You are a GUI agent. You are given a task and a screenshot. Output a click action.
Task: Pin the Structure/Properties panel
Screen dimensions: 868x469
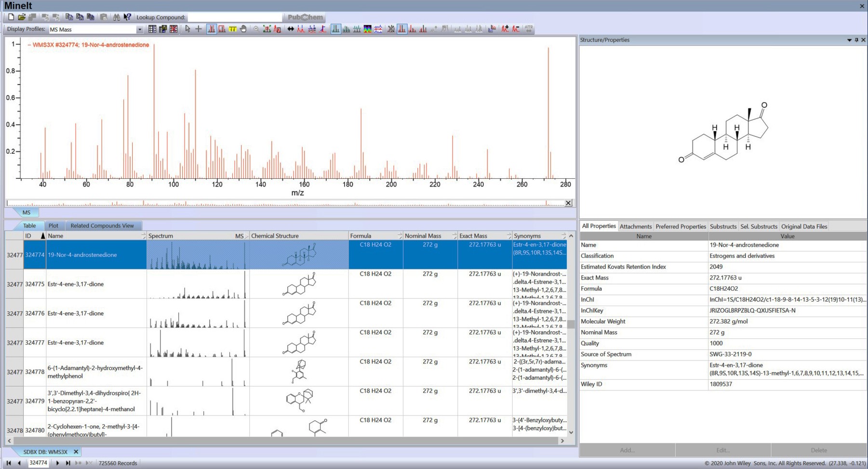tap(856, 40)
